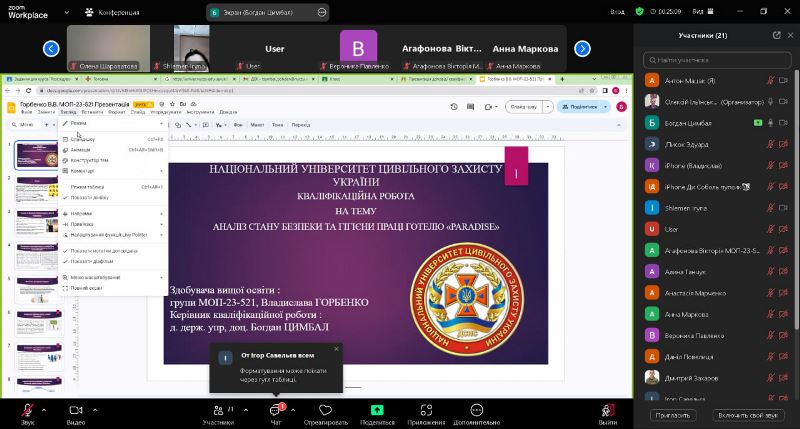Open the Конференция meeting button

click(112, 12)
